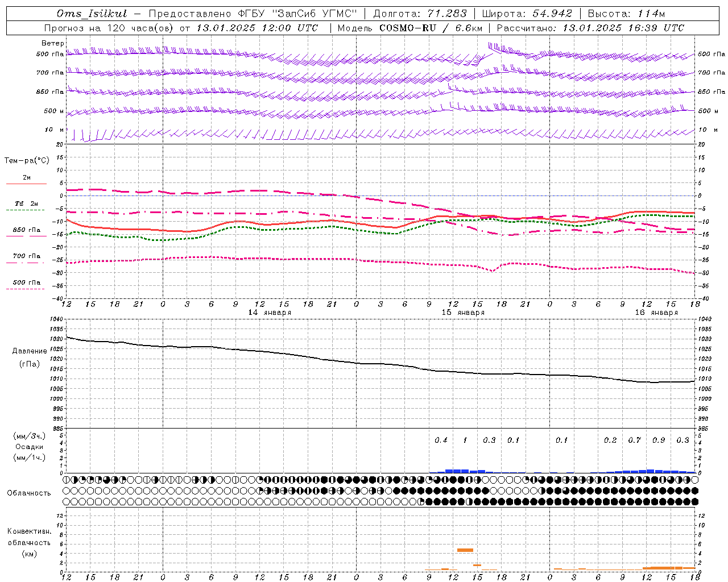This screenshot has height=582, width=728.
Task: Click the Облачность panel label
Action: 29,493
